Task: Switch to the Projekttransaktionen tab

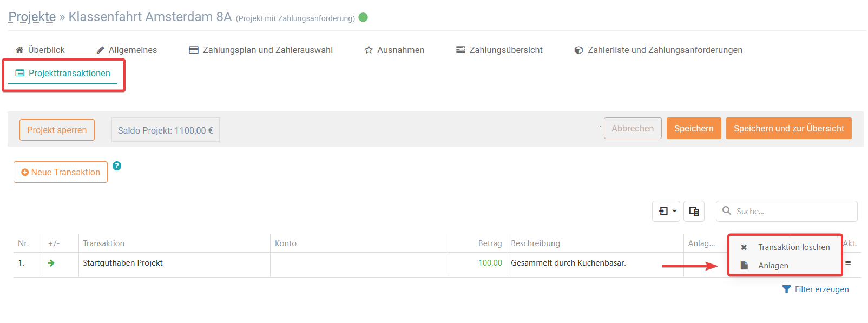Action: pos(63,74)
